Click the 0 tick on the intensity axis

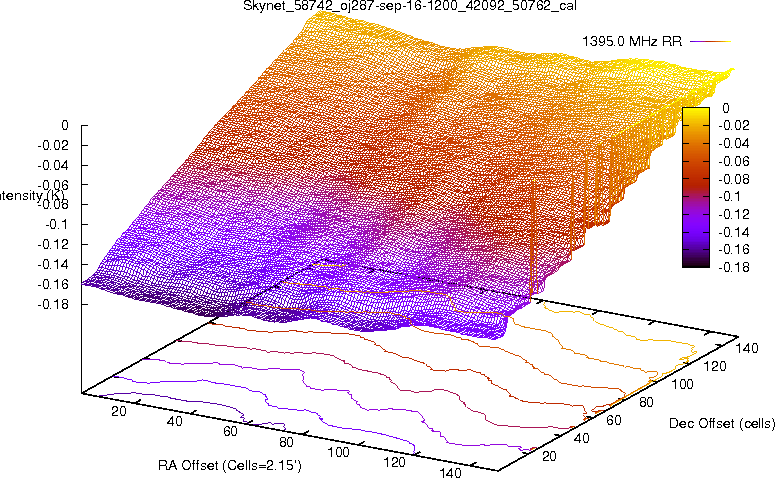click(65, 126)
